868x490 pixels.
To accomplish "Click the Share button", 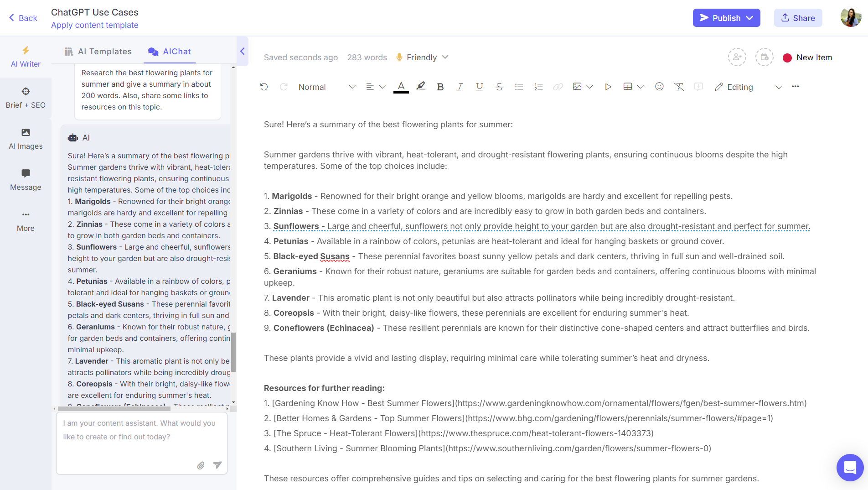I will [x=798, y=18].
